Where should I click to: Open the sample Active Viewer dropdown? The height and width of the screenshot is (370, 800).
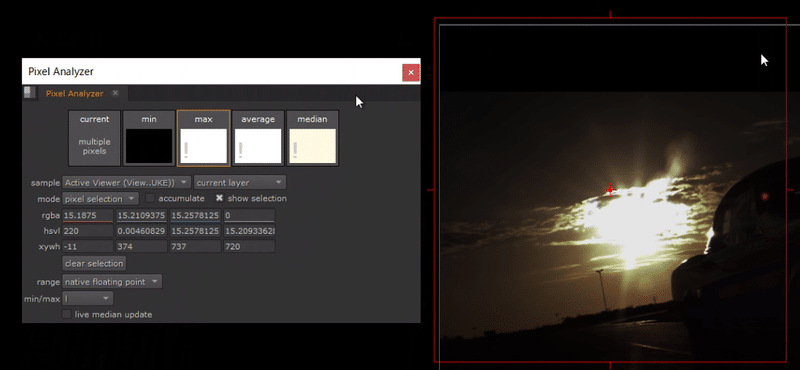127,182
